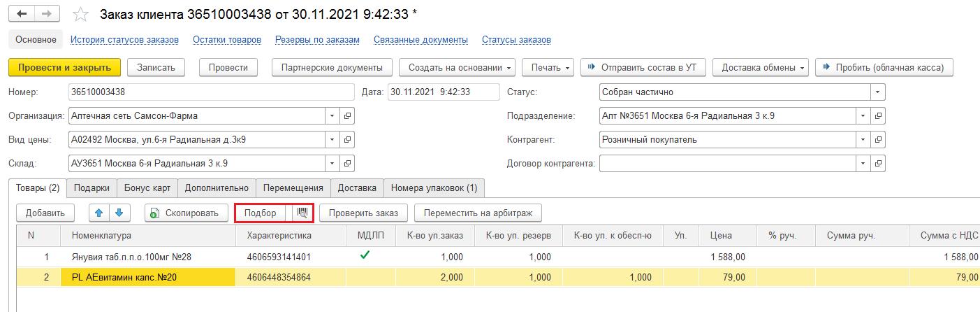Expand the Вид цены dropdown

click(x=331, y=139)
